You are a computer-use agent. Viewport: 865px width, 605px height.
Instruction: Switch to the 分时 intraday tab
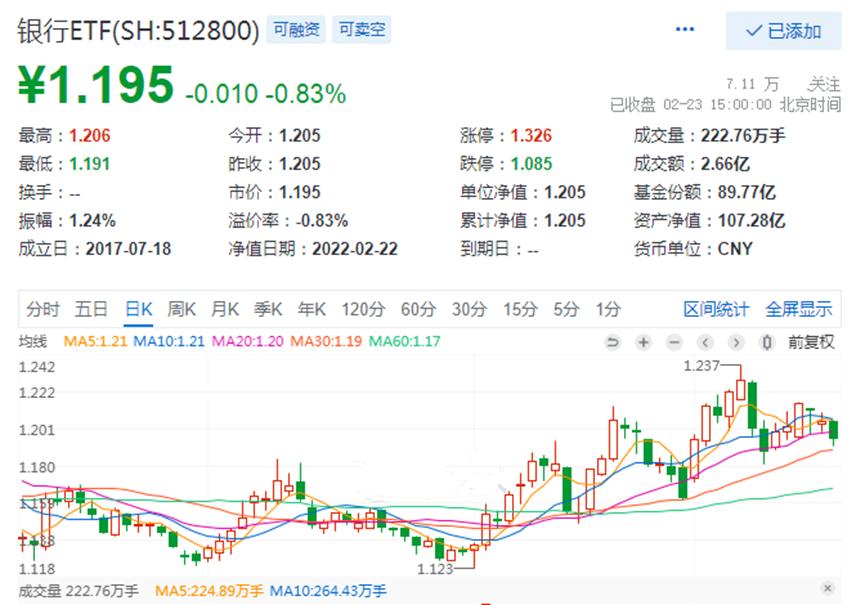click(x=43, y=309)
